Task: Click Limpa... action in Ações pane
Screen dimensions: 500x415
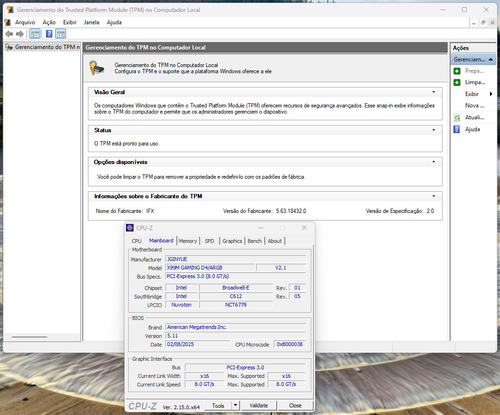Action: click(x=475, y=82)
